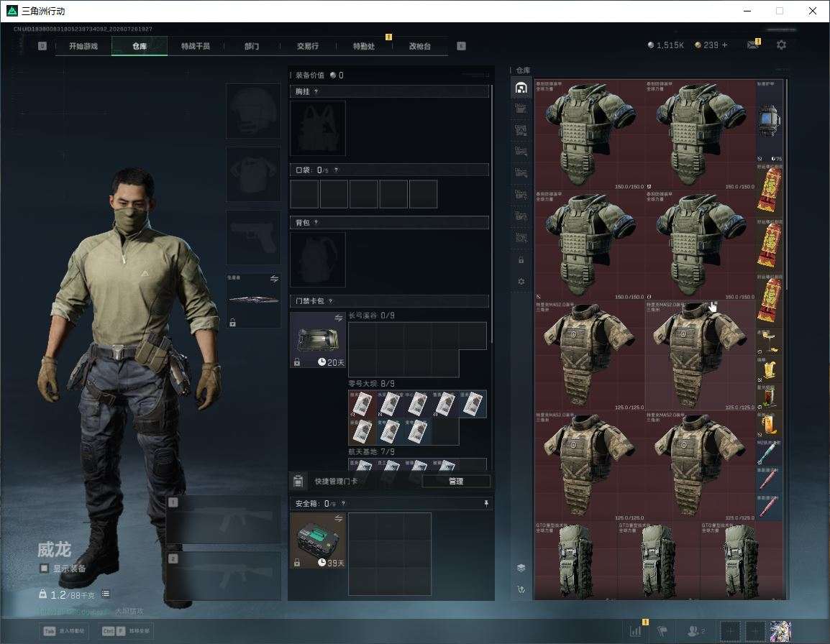Open the help icon next to 口袋

(336, 170)
